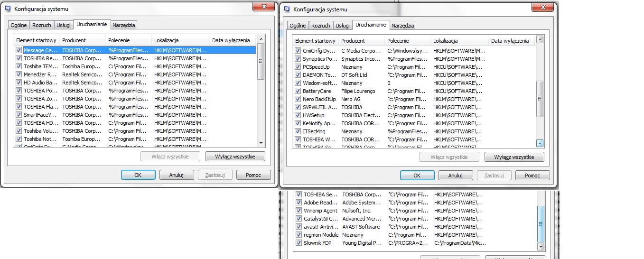Uncheck the PCSpeedUp startup item

tap(298, 67)
